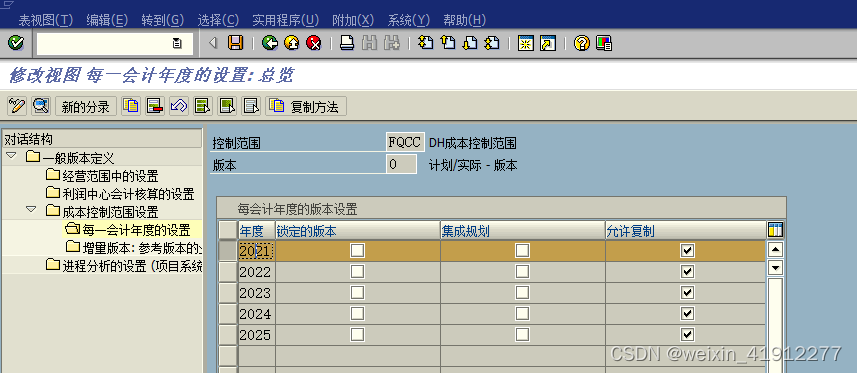This screenshot has height=373, width=857.
Task: Click the table scroll down arrow
Action: click(775, 267)
